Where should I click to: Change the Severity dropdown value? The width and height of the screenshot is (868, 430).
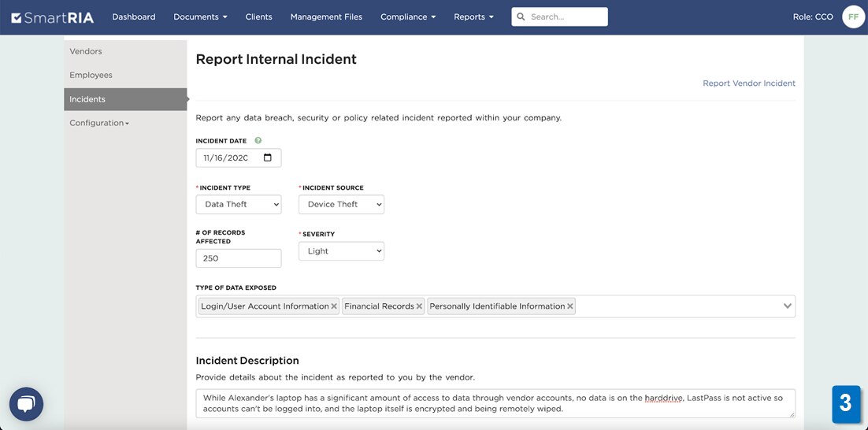click(x=341, y=251)
